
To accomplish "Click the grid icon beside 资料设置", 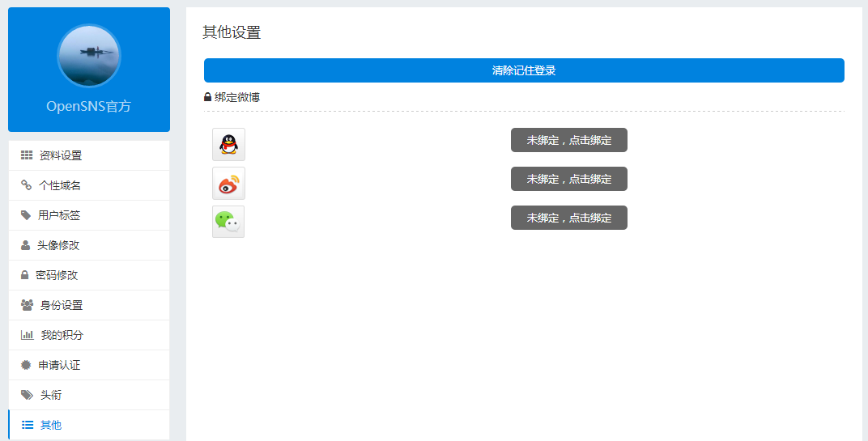I will 27,155.
